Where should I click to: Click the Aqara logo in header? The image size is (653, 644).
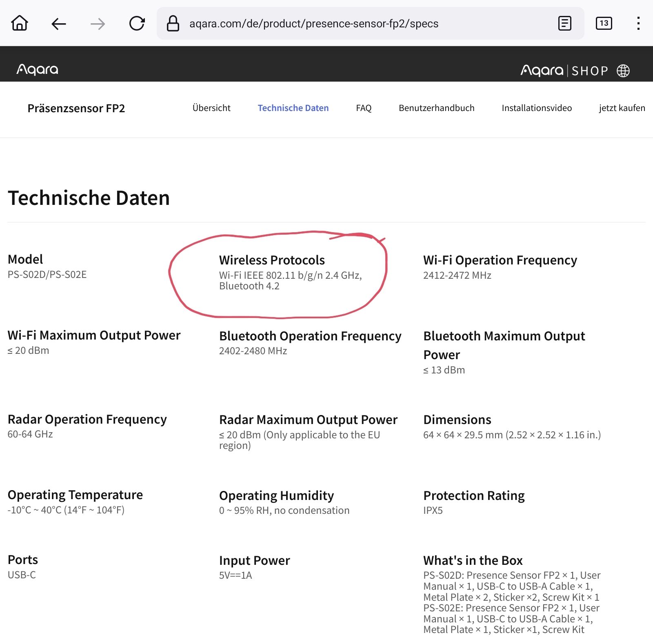point(37,69)
